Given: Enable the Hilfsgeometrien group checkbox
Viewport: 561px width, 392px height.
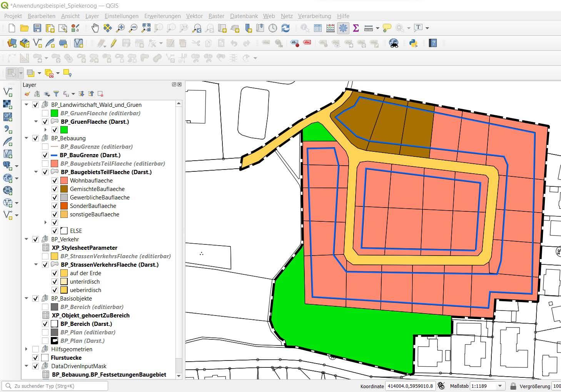Looking at the screenshot, I should 36,349.
